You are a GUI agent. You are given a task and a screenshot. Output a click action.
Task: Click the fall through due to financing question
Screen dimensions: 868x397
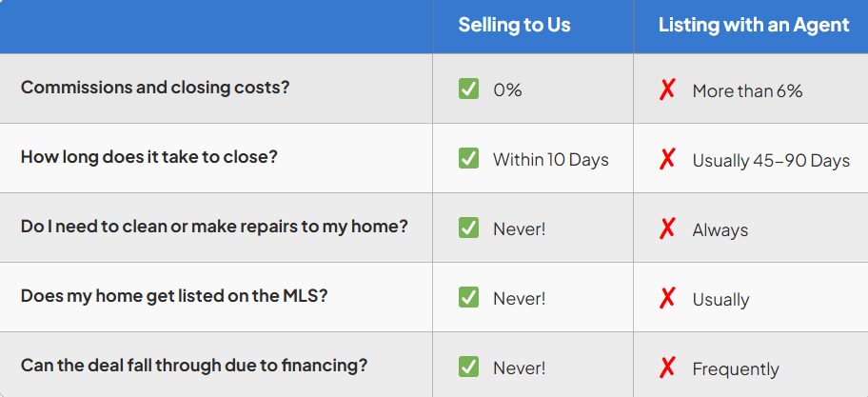pyautogui.click(x=194, y=366)
